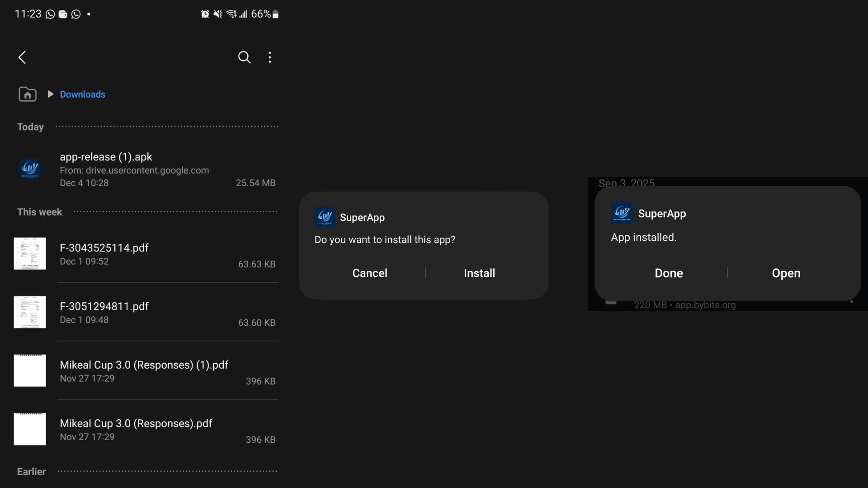Tap SuperApp icon in install dialog
This screenshot has width=868, height=488.
click(x=325, y=217)
